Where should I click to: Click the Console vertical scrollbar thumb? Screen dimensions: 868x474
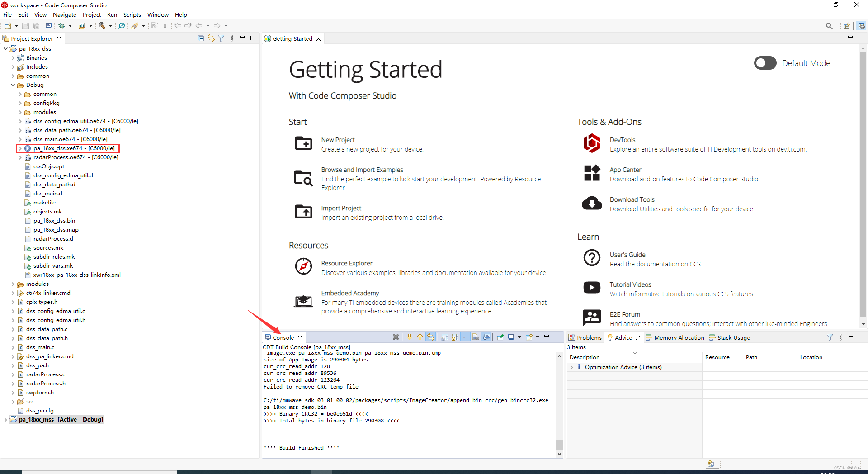(559, 445)
